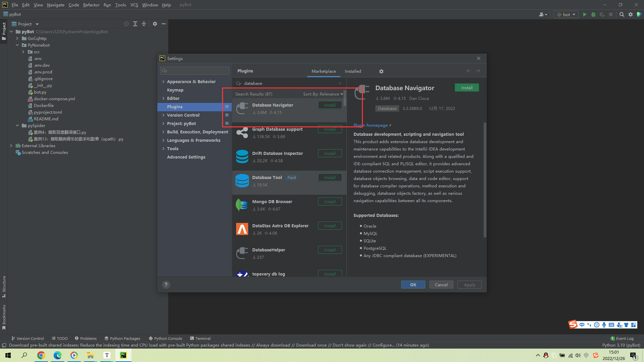This screenshot has height=362, width=644.
Task: Open Search Everywhere magnifier icon
Action: point(622,14)
